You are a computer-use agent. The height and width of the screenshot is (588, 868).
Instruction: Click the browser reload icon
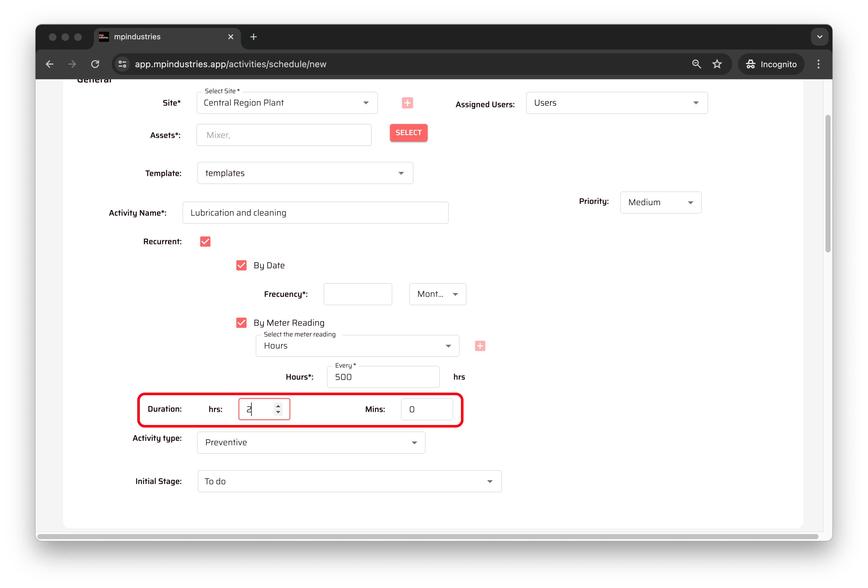coord(95,64)
